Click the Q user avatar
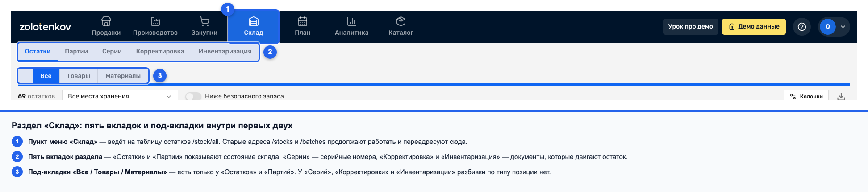This screenshot has height=192, width=868. pos(828,27)
